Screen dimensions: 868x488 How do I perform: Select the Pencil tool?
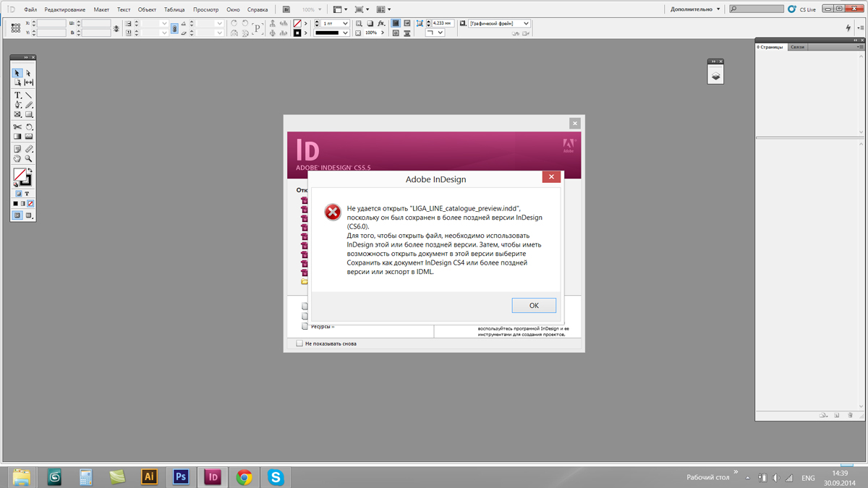point(29,105)
